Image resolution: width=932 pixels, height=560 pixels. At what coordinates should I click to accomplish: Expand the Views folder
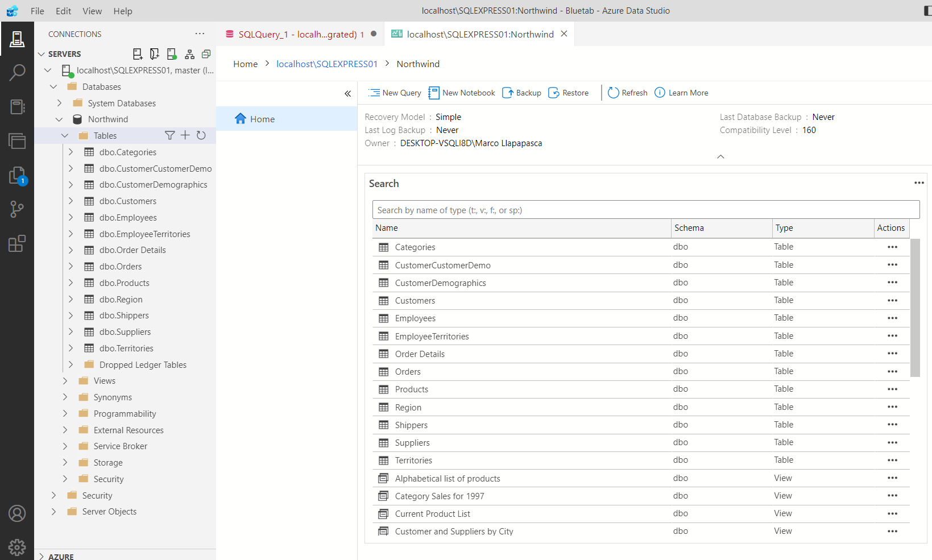[x=65, y=380]
